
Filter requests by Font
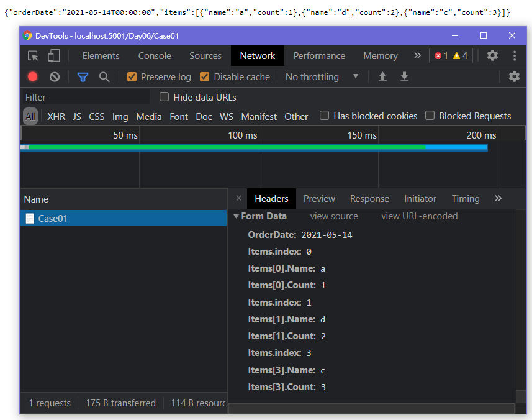pos(179,116)
